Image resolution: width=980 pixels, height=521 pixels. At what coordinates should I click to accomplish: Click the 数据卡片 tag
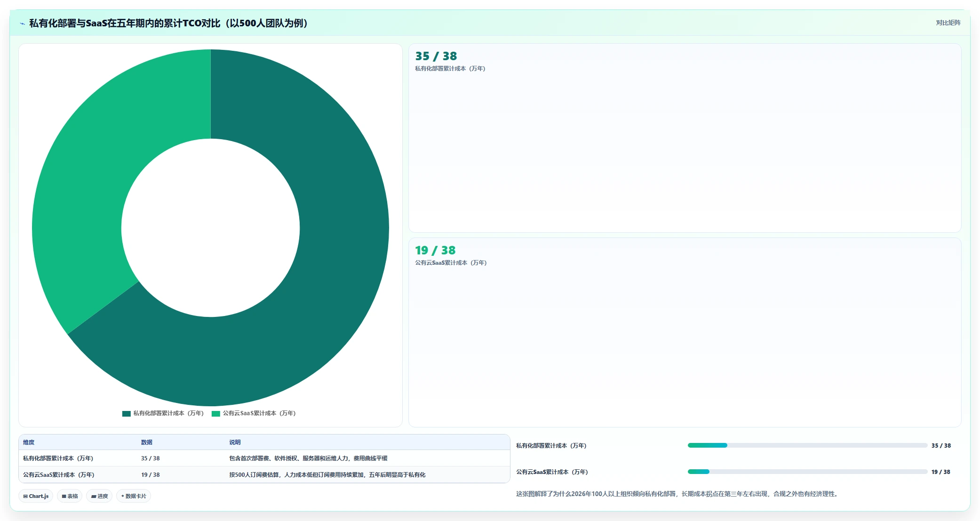tap(134, 496)
